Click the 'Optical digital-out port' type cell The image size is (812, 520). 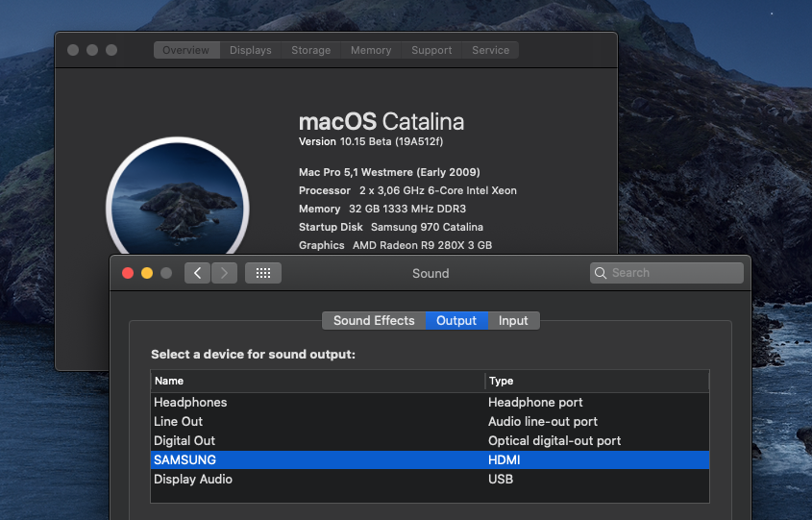pyautogui.click(x=554, y=441)
